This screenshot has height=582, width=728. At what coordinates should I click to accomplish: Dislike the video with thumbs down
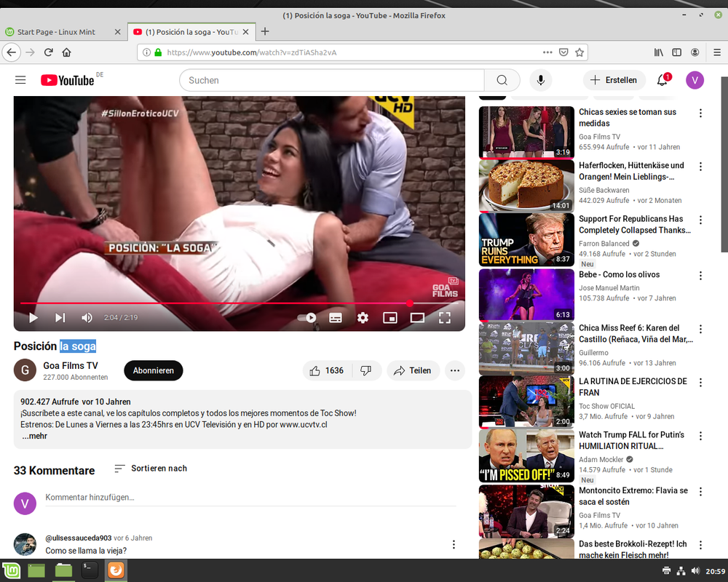pos(366,370)
